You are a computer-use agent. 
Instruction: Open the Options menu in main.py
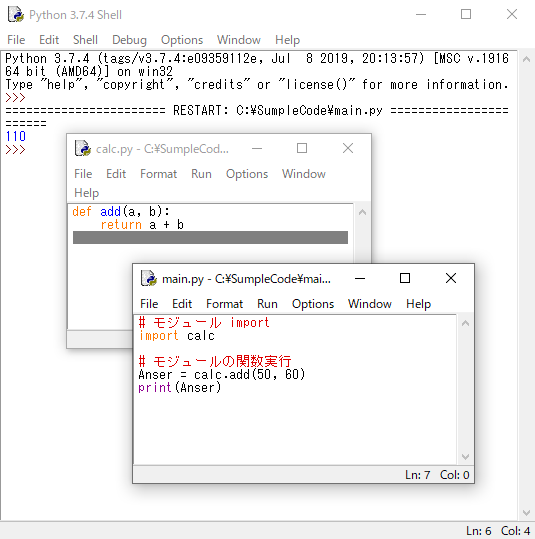click(313, 304)
